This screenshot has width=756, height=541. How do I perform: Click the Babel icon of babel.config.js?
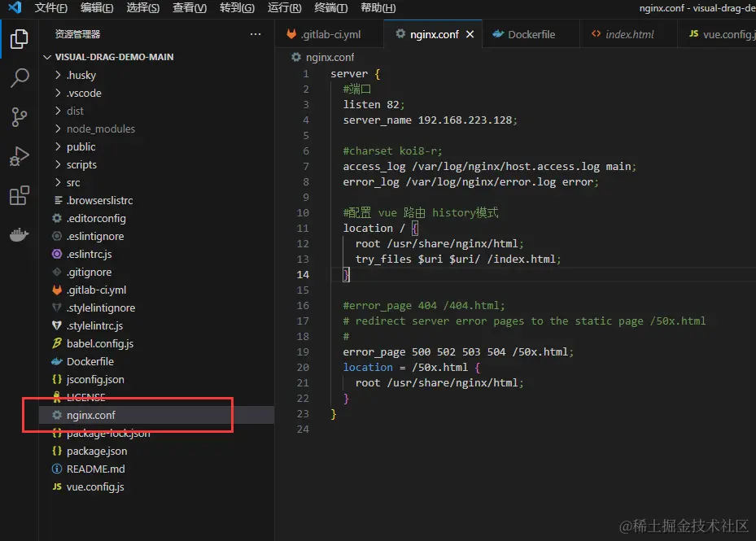(x=57, y=343)
